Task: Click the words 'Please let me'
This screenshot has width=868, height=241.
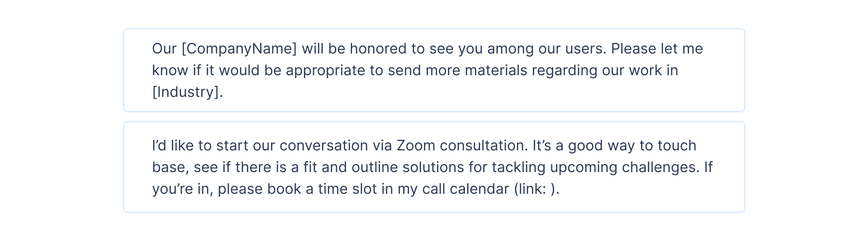Action: (657, 49)
